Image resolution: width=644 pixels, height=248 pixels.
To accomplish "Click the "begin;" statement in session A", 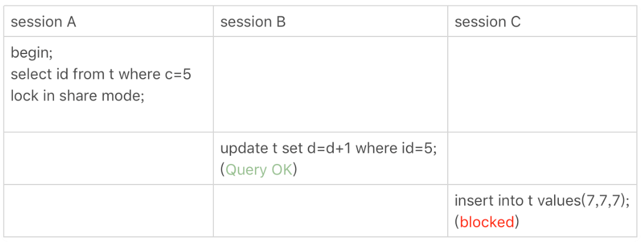I will coord(32,53).
